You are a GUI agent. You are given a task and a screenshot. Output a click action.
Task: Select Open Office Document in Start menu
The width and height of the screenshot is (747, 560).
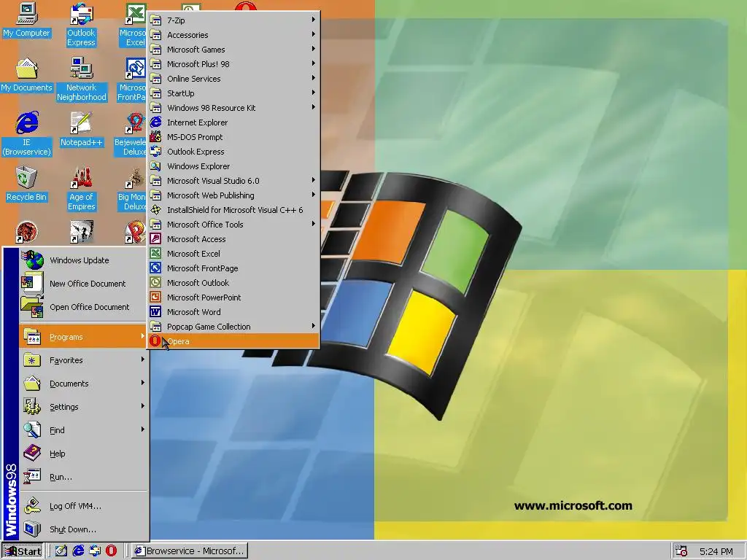83,307
